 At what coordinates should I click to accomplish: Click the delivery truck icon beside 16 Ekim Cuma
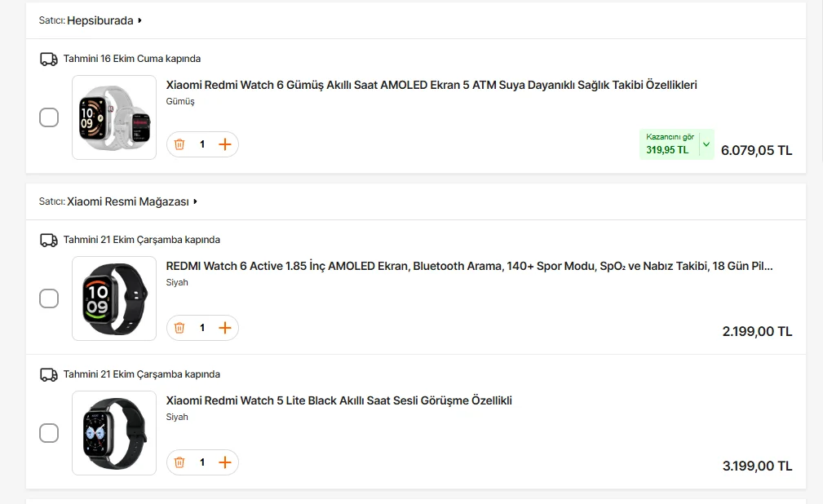point(49,59)
